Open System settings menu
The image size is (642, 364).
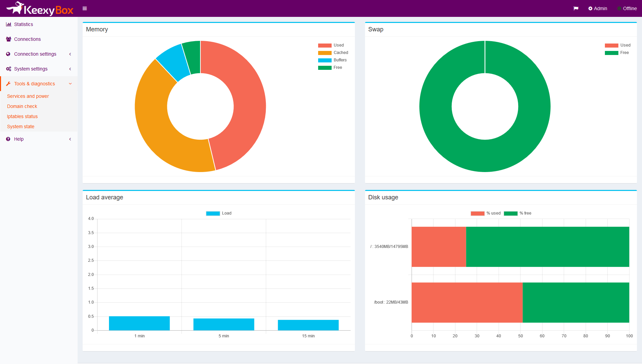[x=39, y=69]
